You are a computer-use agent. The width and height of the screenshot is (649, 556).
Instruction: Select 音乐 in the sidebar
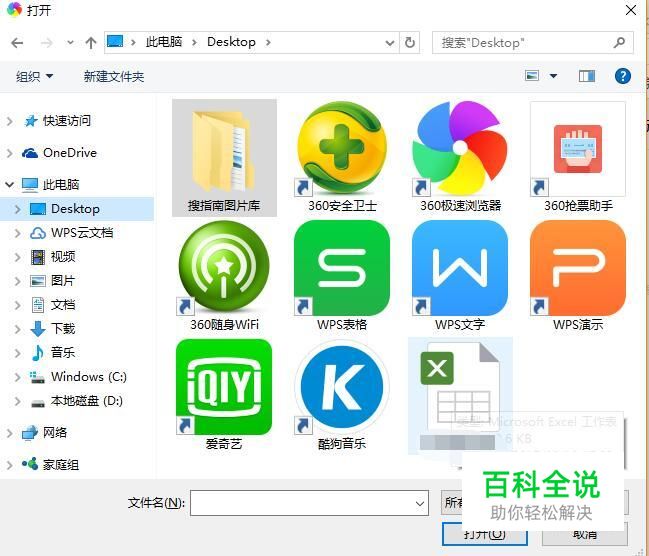coord(63,352)
